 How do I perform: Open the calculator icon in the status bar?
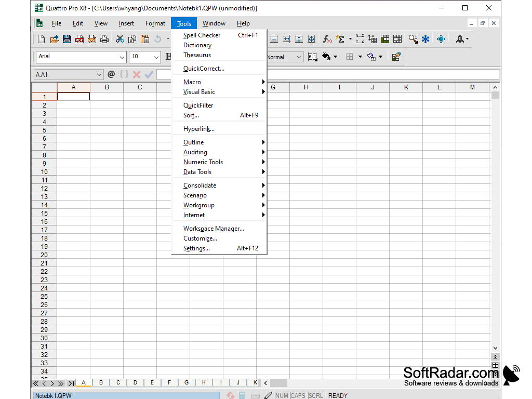click(x=241, y=395)
